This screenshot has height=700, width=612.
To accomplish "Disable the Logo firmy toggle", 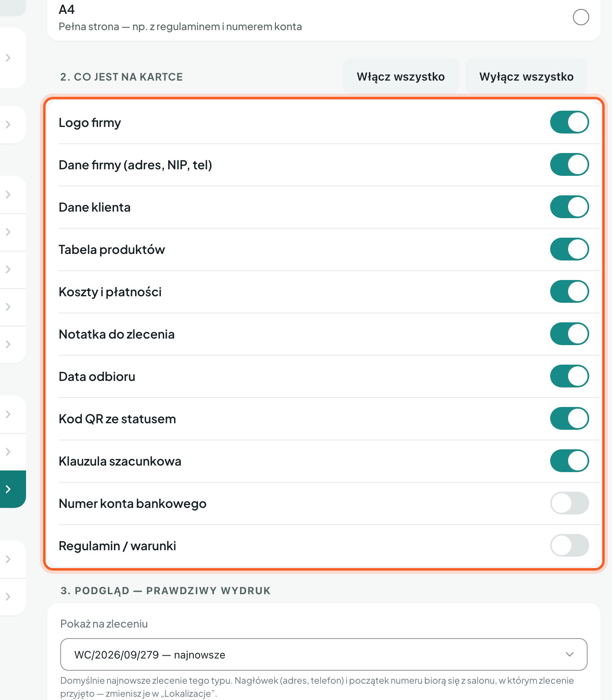I will tap(569, 122).
